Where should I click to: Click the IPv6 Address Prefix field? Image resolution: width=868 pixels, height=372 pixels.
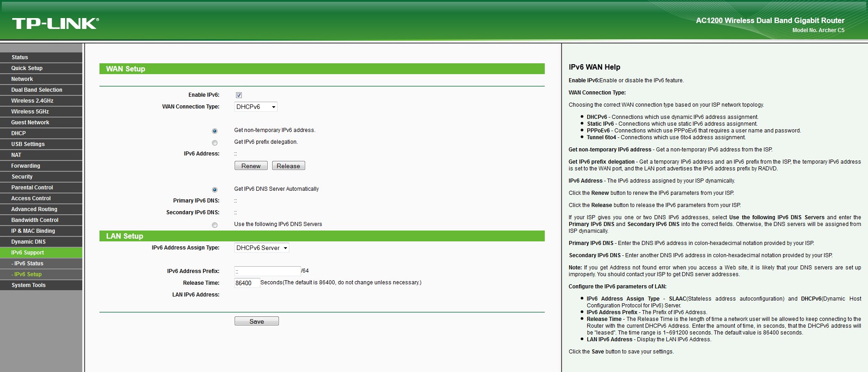click(x=268, y=271)
